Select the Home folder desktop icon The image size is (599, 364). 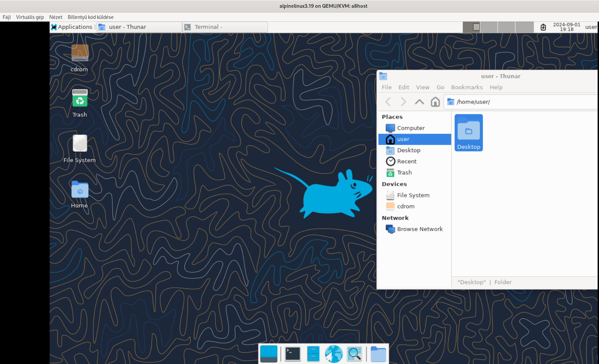coord(80,194)
